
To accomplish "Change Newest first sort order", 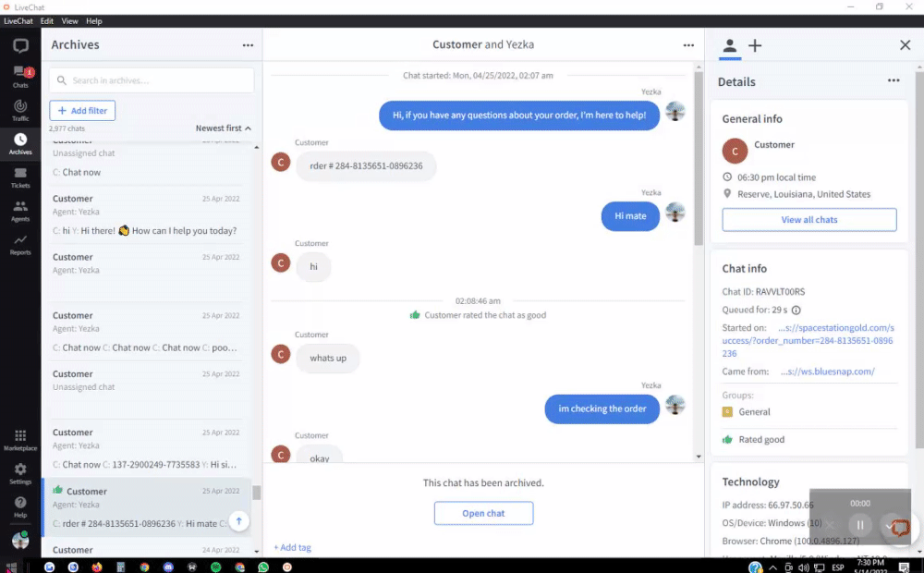I will click(x=224, y=128).
